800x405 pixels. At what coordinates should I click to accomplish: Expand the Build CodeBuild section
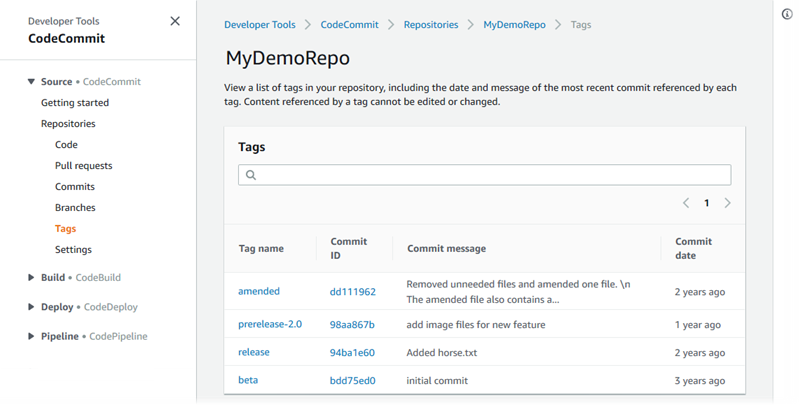click(32, 278)
